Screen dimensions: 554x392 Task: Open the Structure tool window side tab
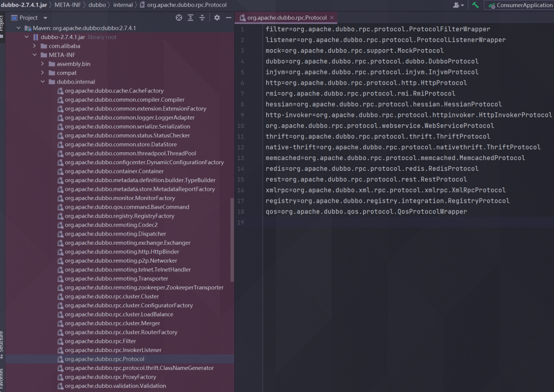2,344
